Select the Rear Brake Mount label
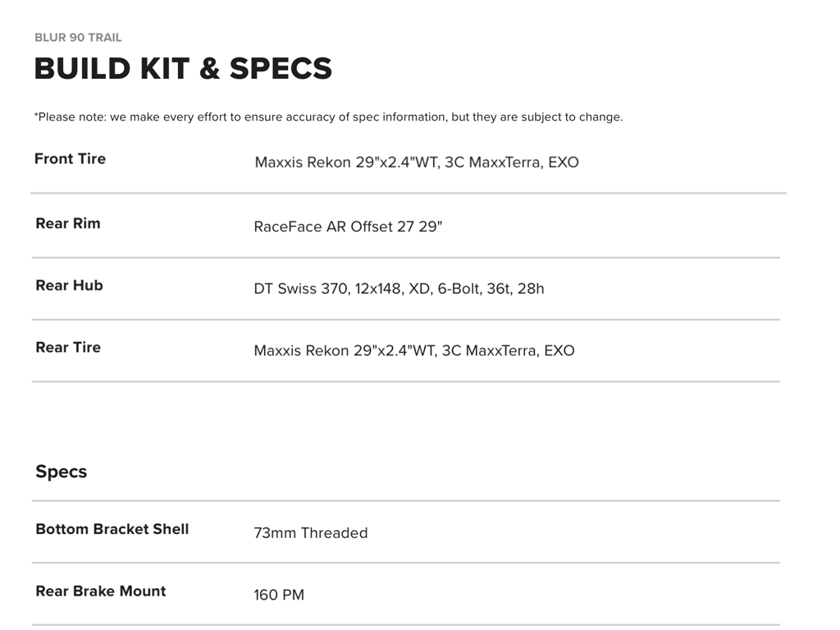Screen dimensions: 840x630 pyautogui.click(x=101, y=591)
